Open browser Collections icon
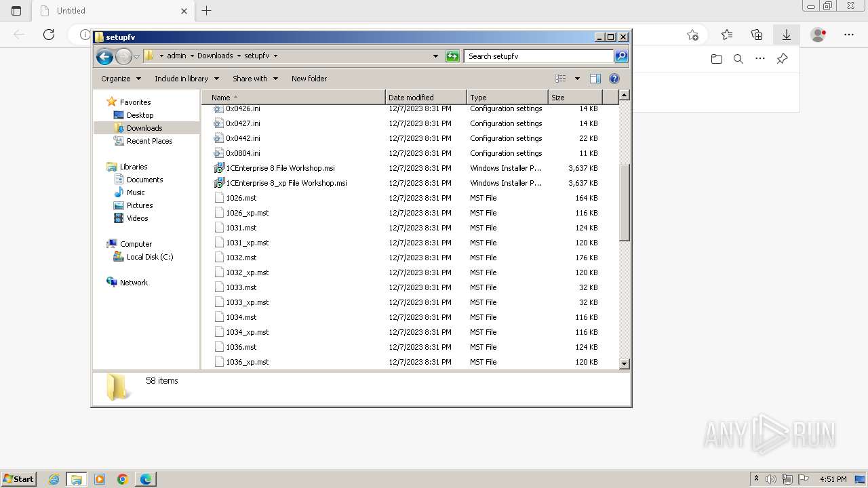Image resolution: width=868 pixels, height=488 pixels. tap(757, 35)
